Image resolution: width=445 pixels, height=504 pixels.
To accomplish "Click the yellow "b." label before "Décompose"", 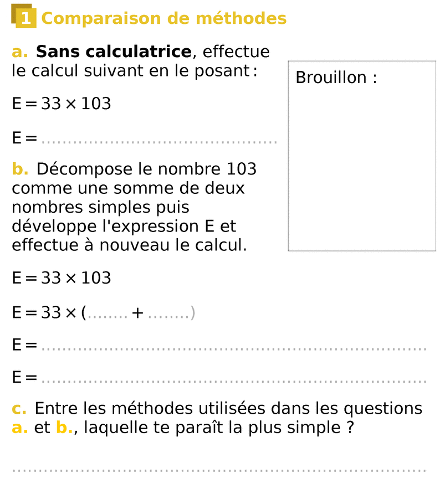I will (19, 169).
